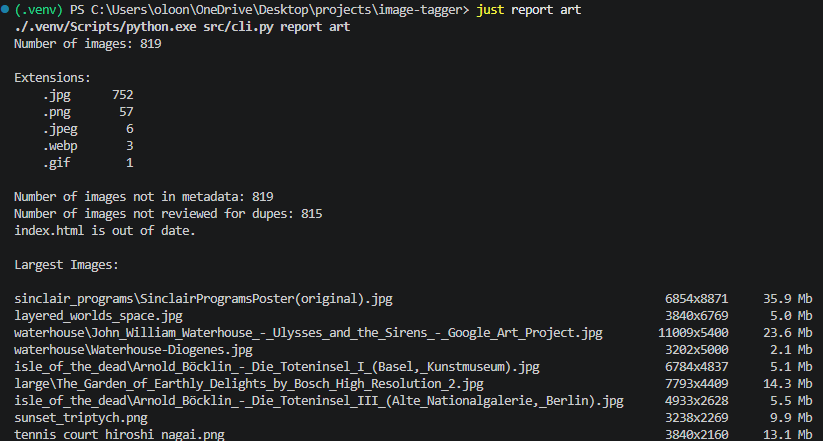Screen dimensions: 823x441
Task: Click the .png extension count row
Action: coord(88,112)
